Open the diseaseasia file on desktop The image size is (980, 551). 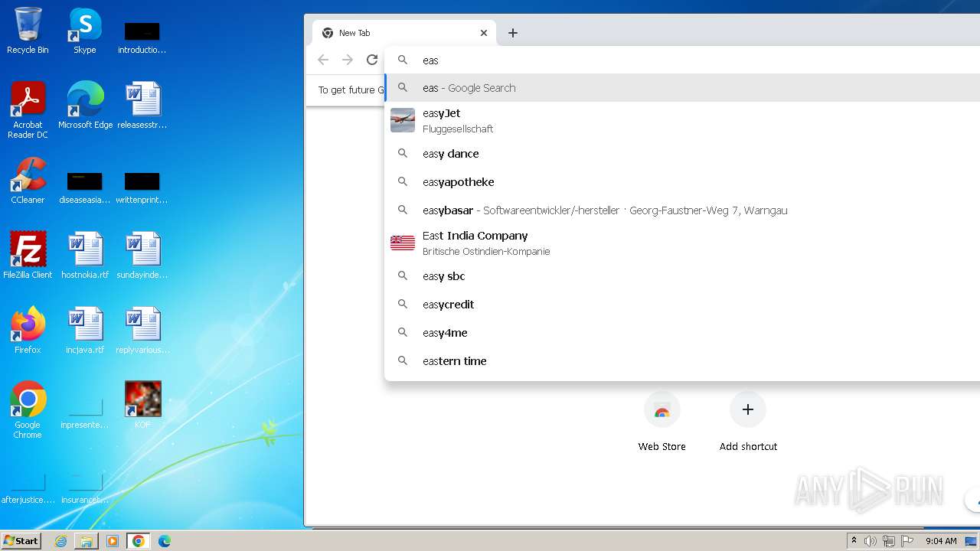click(85, 187)
